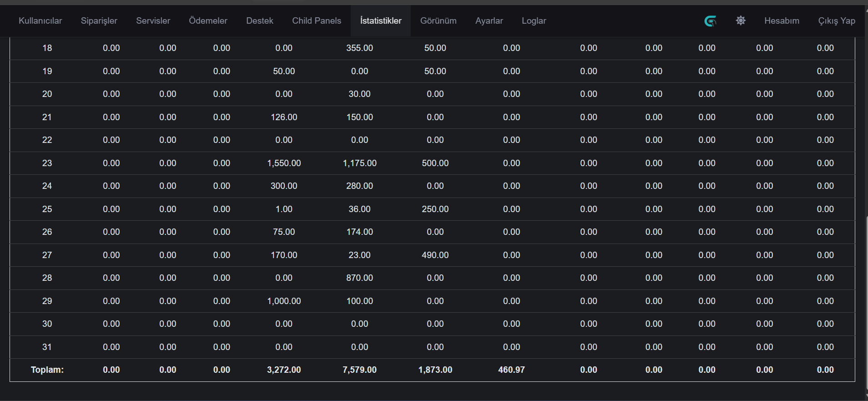Select the İstatistikler tab

click(x=381, y=21)
